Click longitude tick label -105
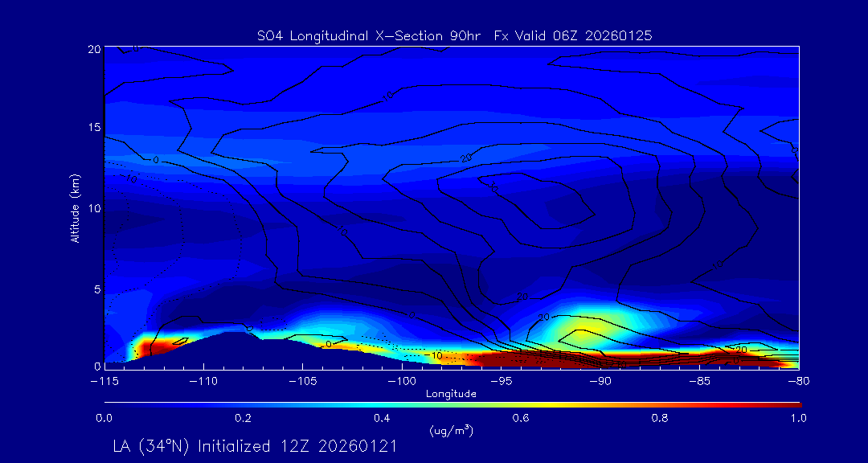 302,382
